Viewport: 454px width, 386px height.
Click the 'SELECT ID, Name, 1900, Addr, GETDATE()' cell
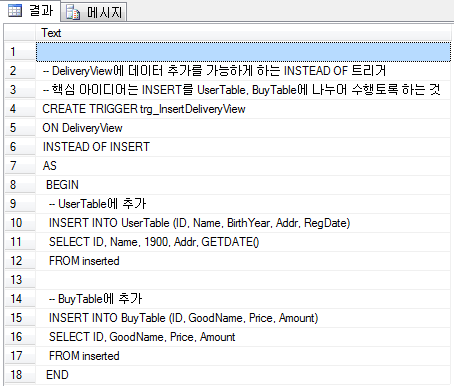243,242
